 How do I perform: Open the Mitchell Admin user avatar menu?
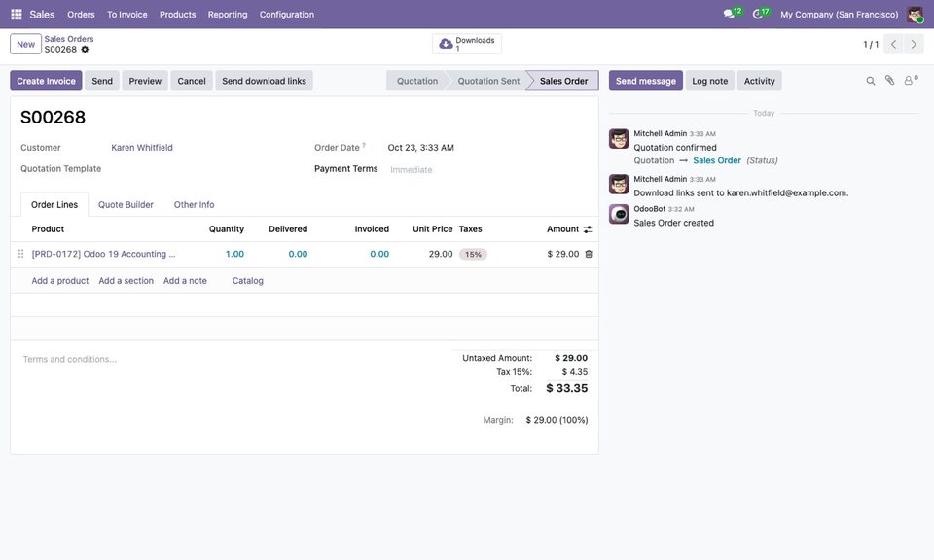click(x=915, y=15)
